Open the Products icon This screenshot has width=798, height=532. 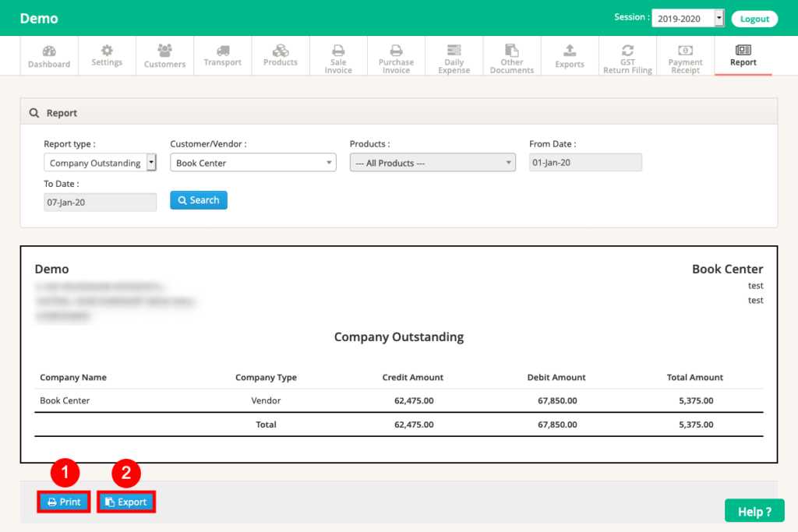pyautogui.click(x=280, y=55)
